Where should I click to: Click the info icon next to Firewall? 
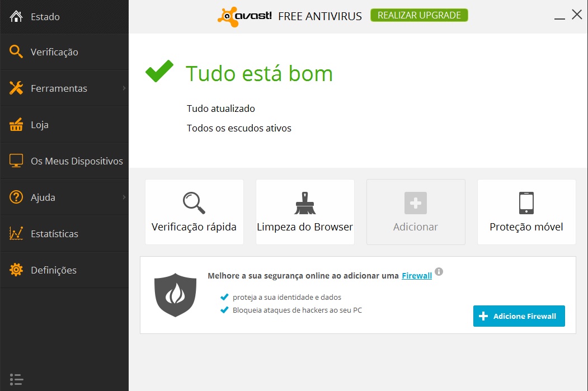click(x=439, y=271)
